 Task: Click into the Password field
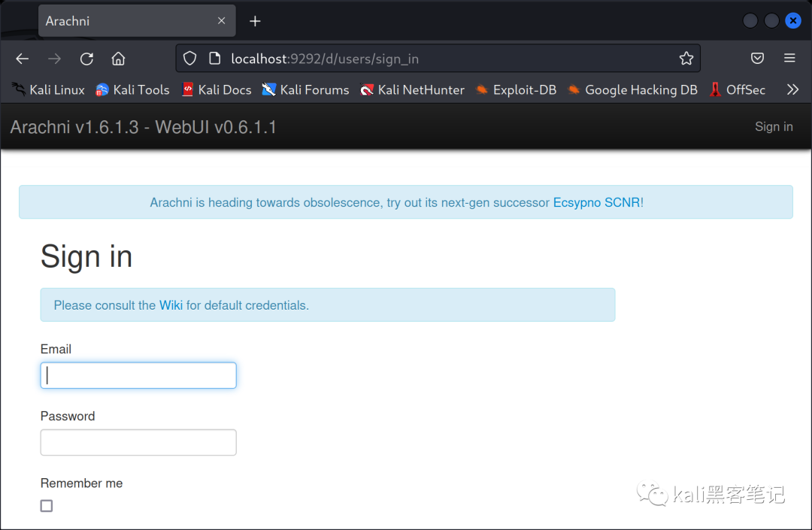tap(138, 443)
